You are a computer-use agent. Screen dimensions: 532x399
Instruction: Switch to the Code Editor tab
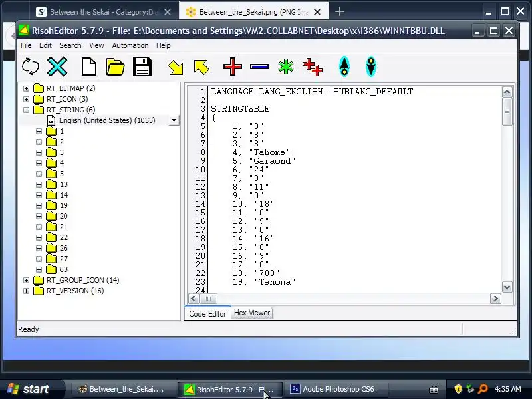click(207, 313)
